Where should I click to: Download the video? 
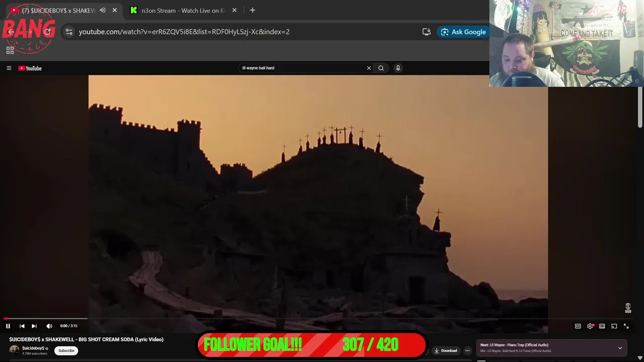(446, 350)
